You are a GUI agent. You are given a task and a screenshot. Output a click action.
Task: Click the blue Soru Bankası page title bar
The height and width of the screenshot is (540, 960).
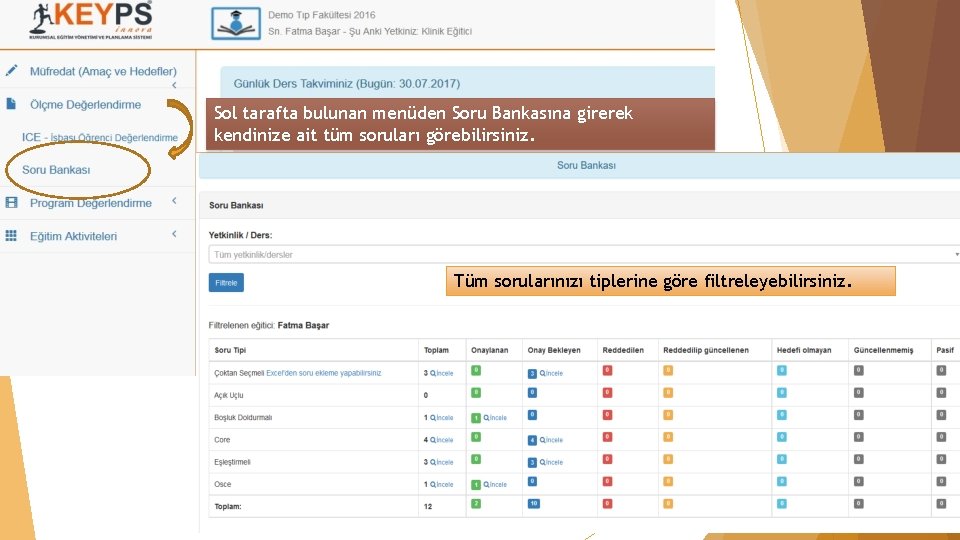pos(579,165)
